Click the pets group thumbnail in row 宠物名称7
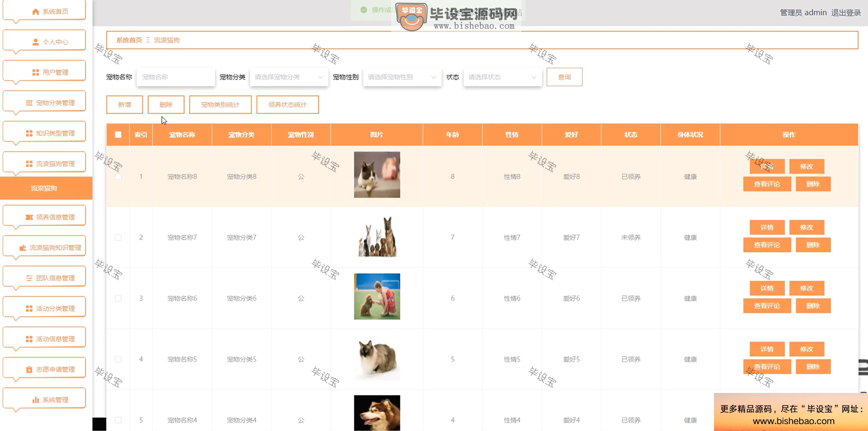This screenshot has width=868, height=431. point(377,236)
